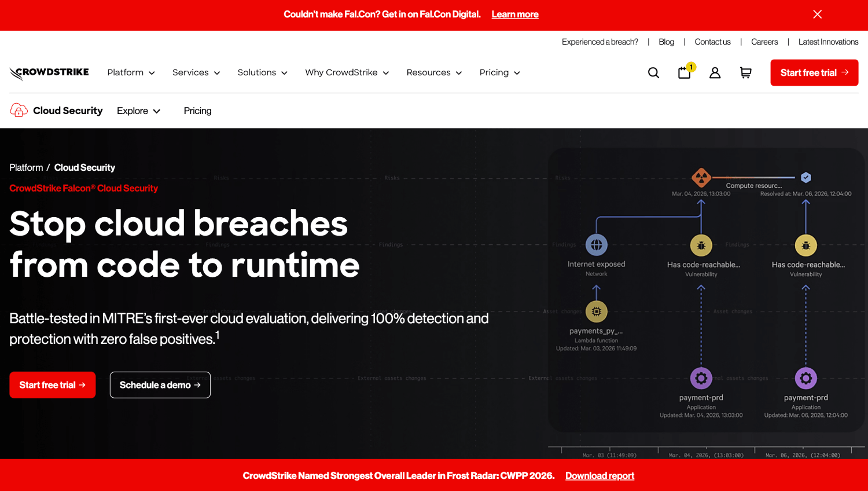Click CrowdStrike Falcon Cloud Security red heading
Viewport: 868px width, 491px height.
[x=83, y=188]
